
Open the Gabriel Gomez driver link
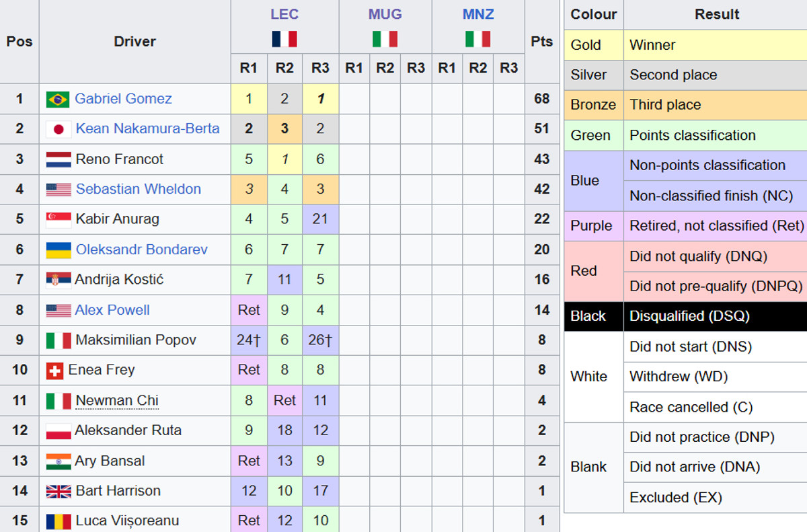click(x=123, y=99)
